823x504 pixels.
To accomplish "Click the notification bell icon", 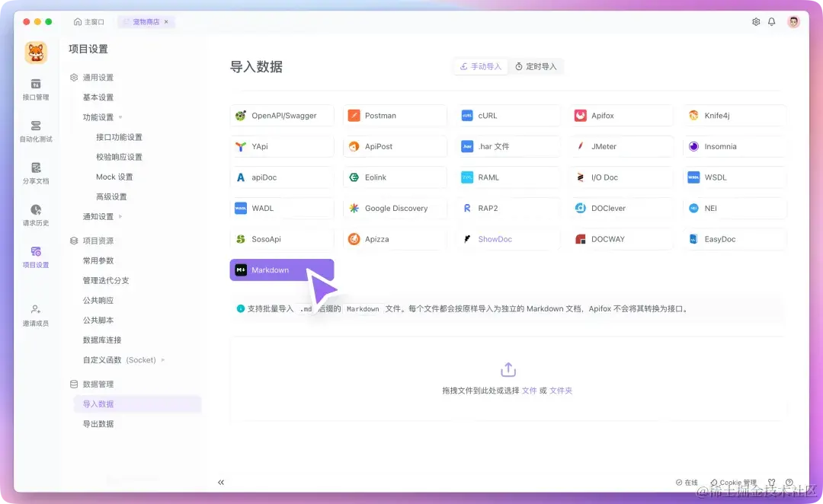I will [772, 21].
